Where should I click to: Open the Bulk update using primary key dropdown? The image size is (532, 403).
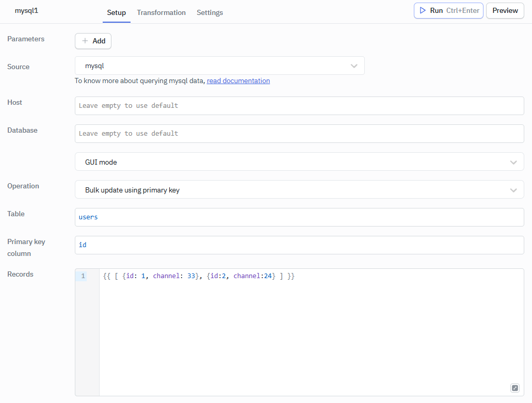click(299, 189)
